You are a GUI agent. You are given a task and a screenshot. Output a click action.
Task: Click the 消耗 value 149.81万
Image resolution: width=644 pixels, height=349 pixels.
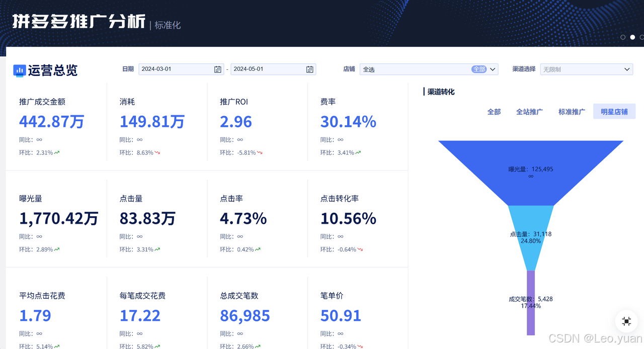click(152, 122)
